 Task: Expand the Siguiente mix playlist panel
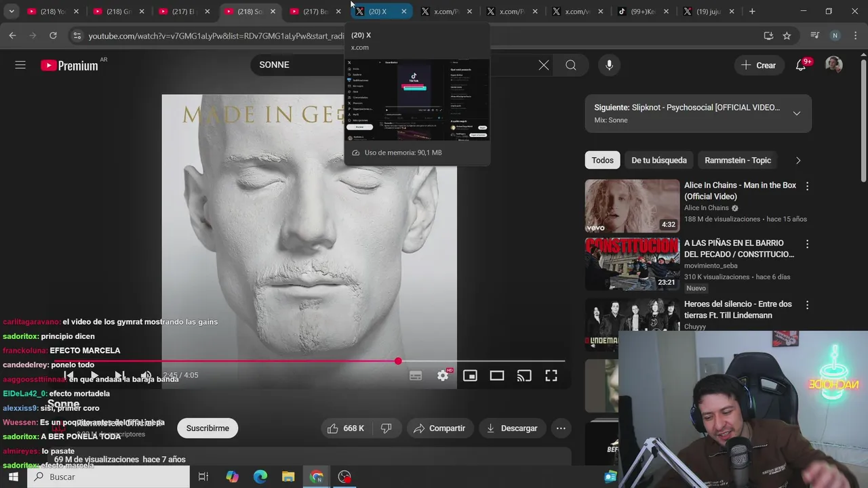797,113
